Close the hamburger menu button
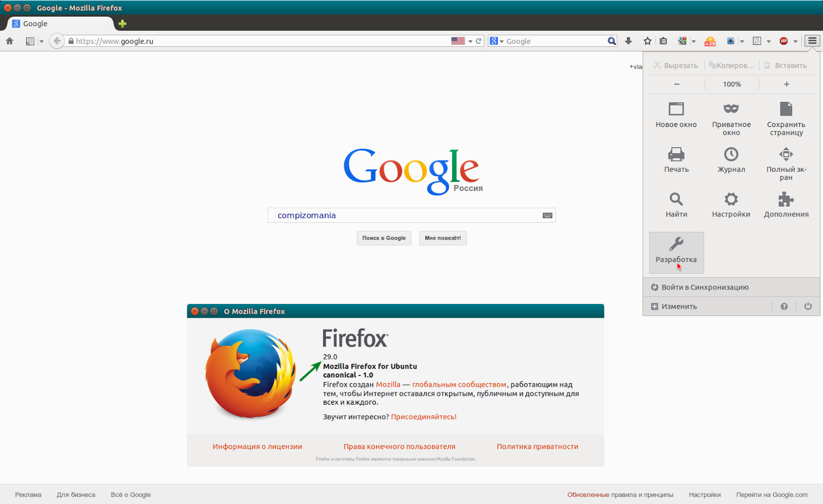The image size is (823, 504). point(812,41)
